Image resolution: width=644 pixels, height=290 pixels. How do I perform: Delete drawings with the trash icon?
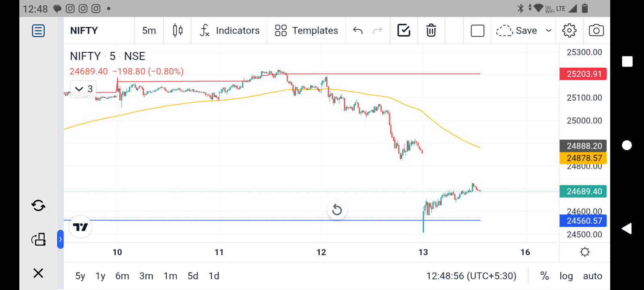pyautogui.click(x=431, y=30)
